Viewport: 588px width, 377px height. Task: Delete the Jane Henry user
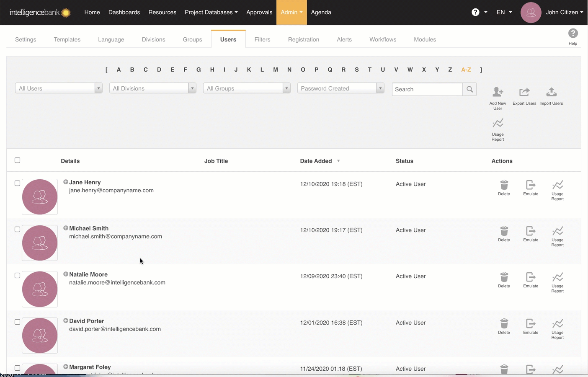point(504,185)
